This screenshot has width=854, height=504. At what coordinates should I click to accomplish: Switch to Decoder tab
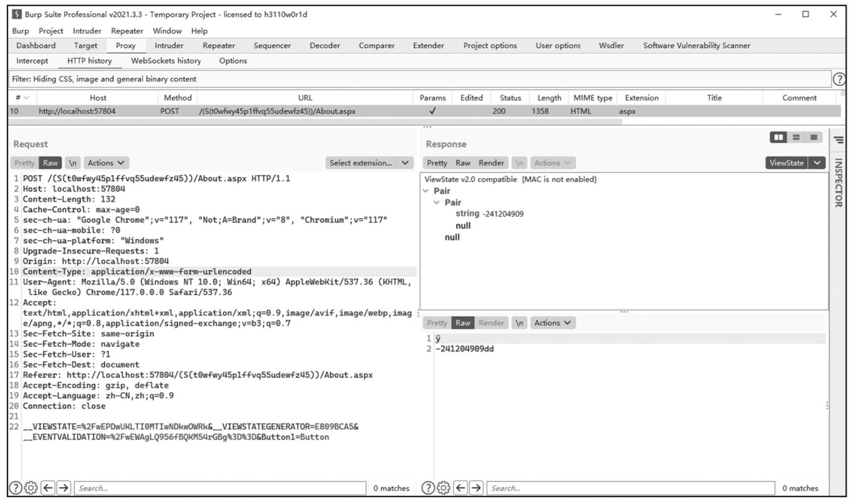pos(325,46)
